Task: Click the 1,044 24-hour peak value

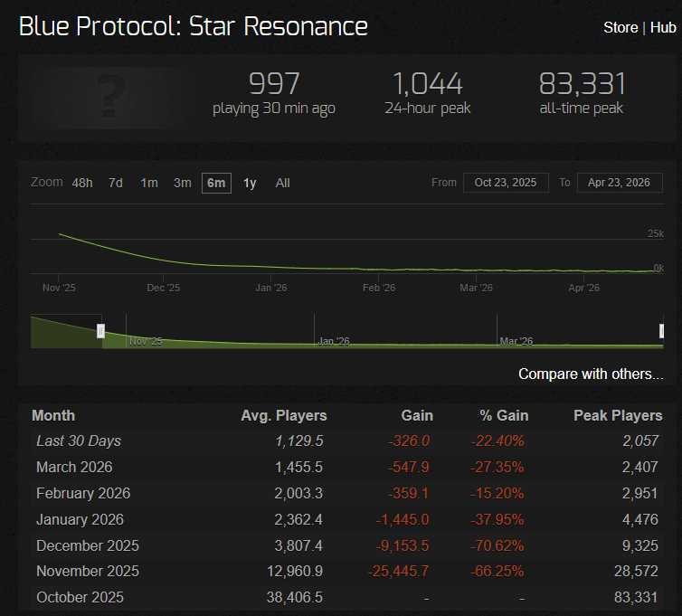Action: tap(428, 83)
